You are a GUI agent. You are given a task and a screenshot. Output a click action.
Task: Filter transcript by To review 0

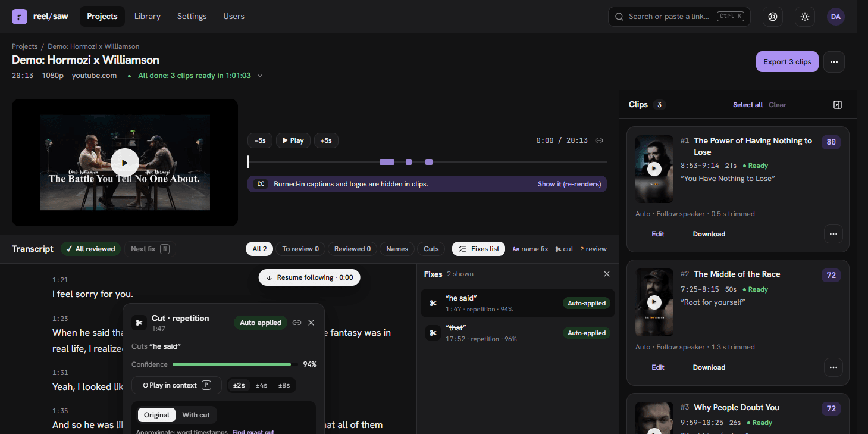coord(300,249)
